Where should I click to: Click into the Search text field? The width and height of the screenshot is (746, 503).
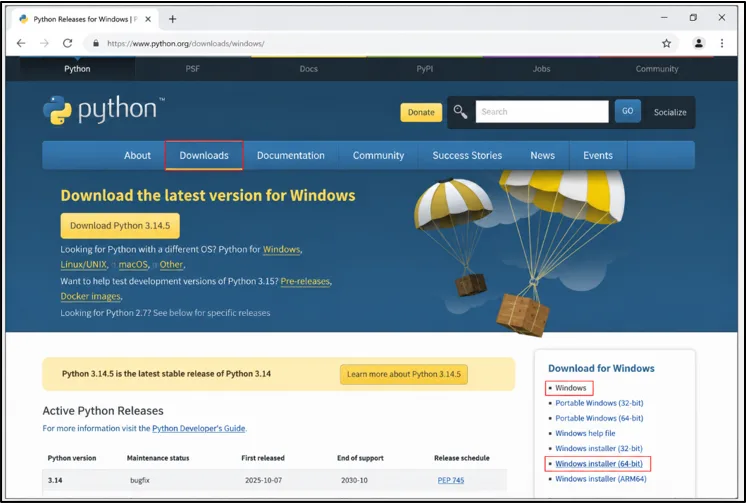click(542, 112)
